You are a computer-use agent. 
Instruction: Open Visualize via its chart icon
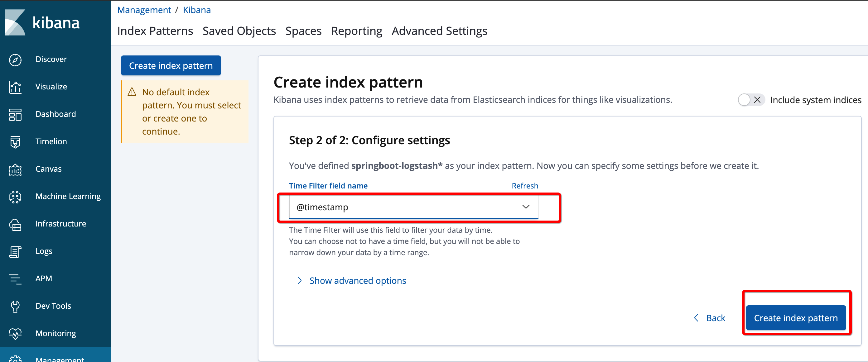[x=15, y=87]
